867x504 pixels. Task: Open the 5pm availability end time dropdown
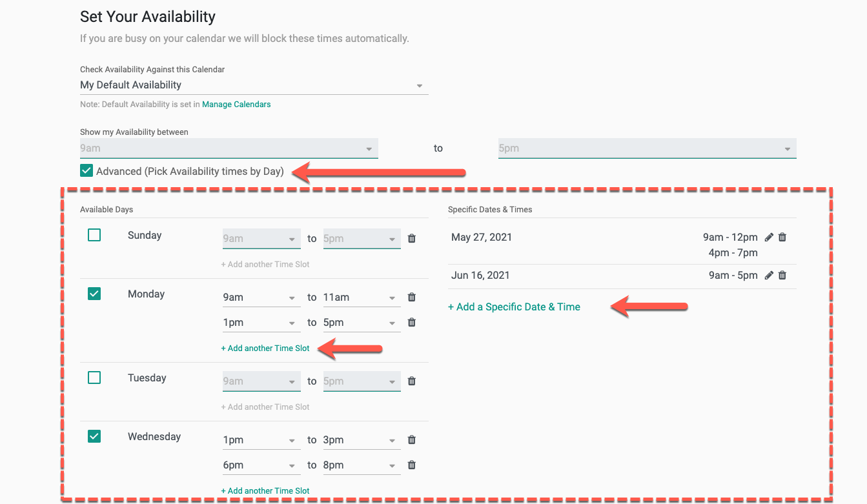[x=786, y=148]
